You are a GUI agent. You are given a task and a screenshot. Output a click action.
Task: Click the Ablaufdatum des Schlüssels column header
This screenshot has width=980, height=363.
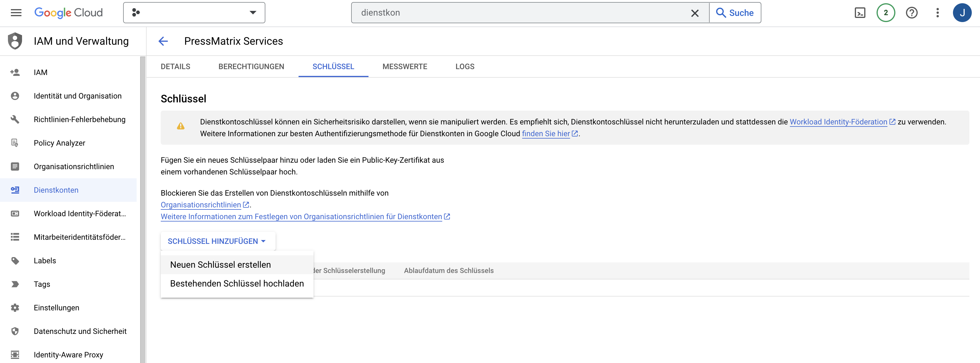448,271
